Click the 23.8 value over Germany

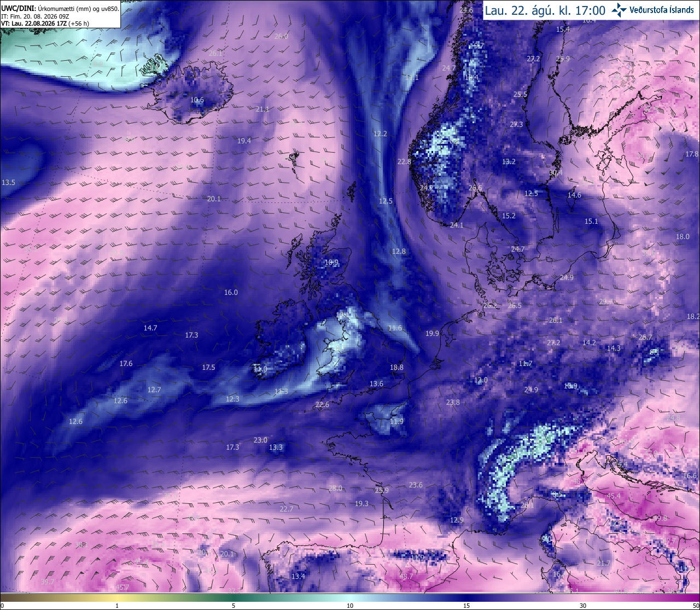(453, 403)
